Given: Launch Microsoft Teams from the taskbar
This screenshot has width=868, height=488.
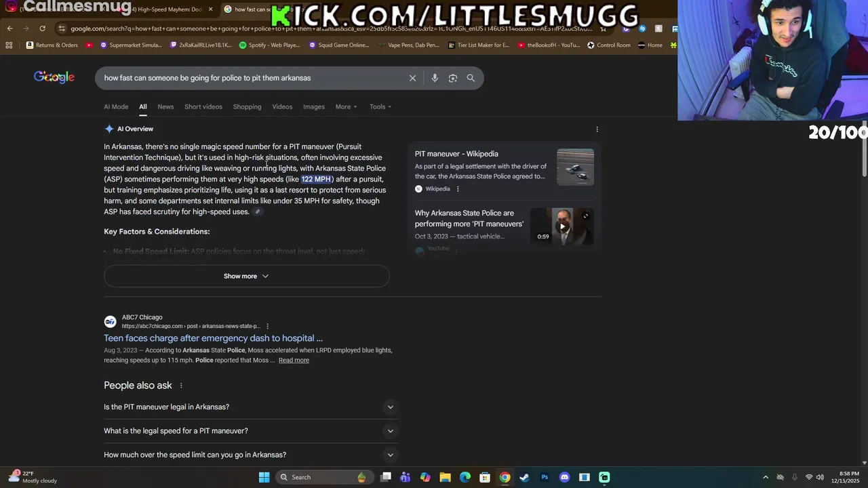Looking at the screenshot, I should pos(406,477).
